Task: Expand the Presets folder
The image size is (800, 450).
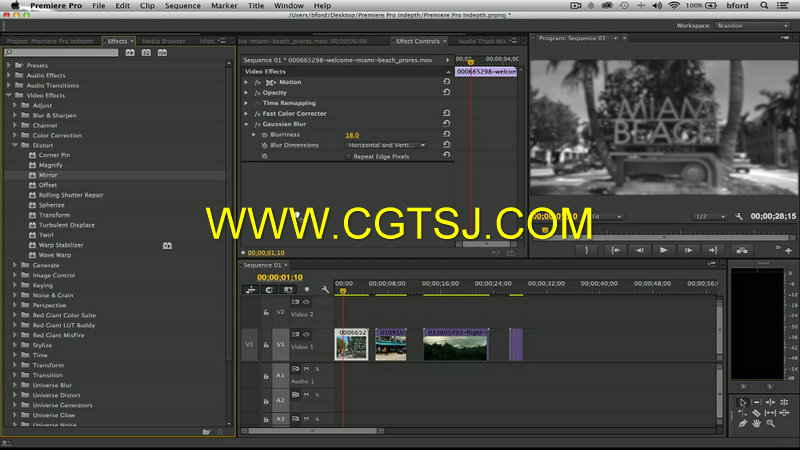Action: coord(9,65)
